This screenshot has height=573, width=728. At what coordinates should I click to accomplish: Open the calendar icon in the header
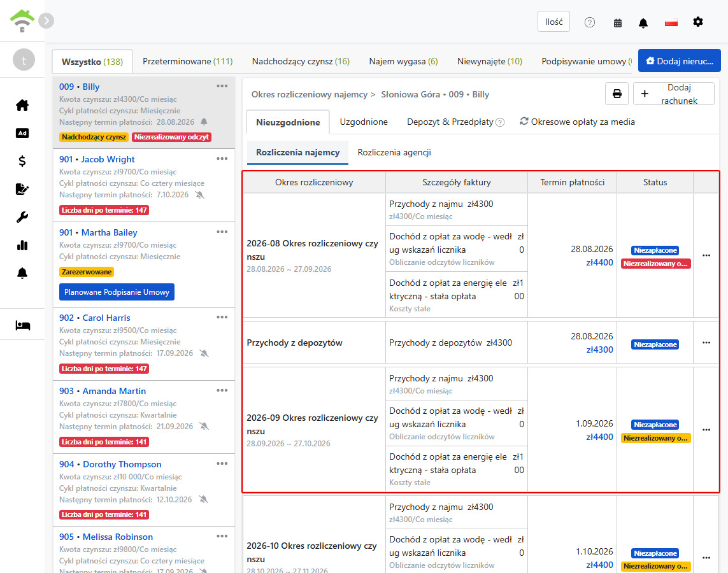coord(618,23)
